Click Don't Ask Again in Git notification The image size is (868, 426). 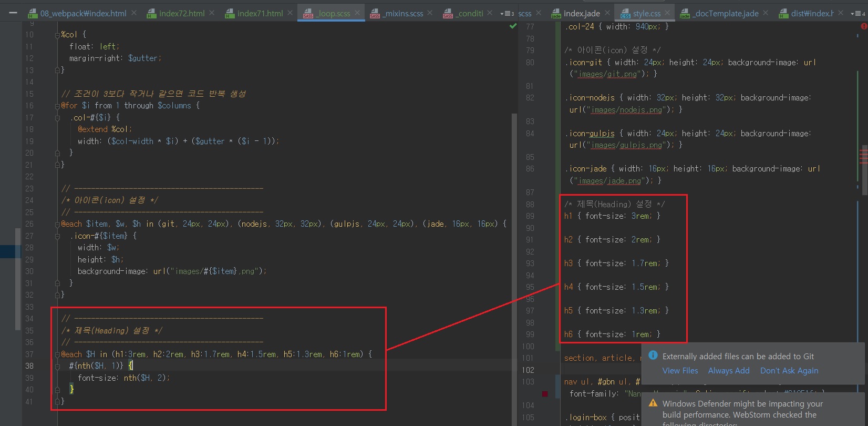[789, 370]
